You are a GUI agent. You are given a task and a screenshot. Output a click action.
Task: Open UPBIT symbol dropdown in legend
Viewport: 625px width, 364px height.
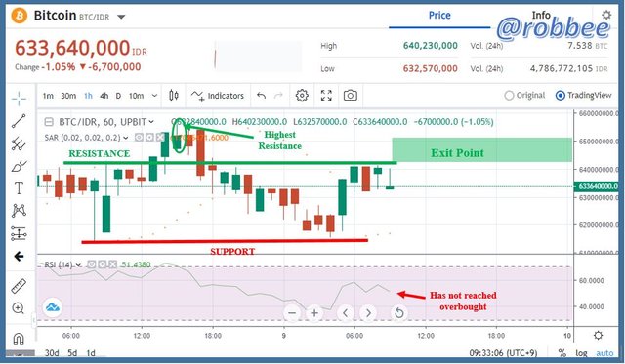pyautogui.click(x=151, y=121)
